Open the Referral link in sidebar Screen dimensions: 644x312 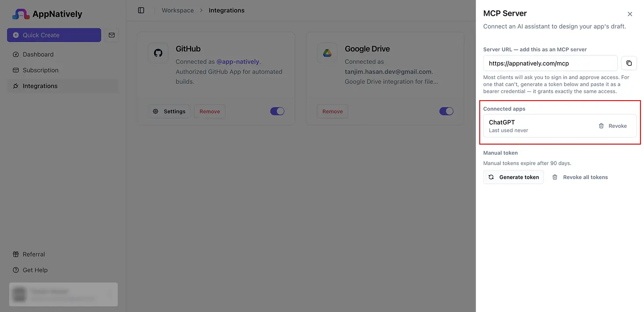click(63, 254)
